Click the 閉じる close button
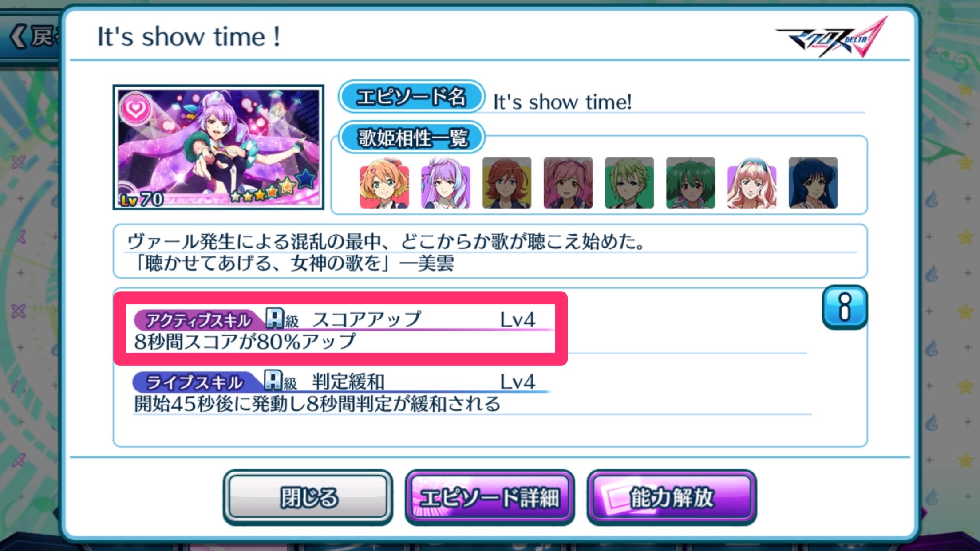This screenshot has width=980, height=551. click(x=308, y=497)
